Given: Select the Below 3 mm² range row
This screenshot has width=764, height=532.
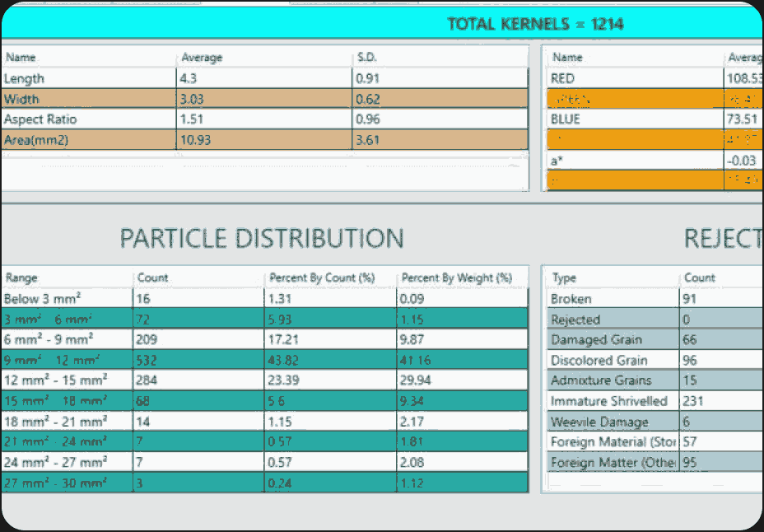Looking at the screenshot, I should click(x=264, y=299).
